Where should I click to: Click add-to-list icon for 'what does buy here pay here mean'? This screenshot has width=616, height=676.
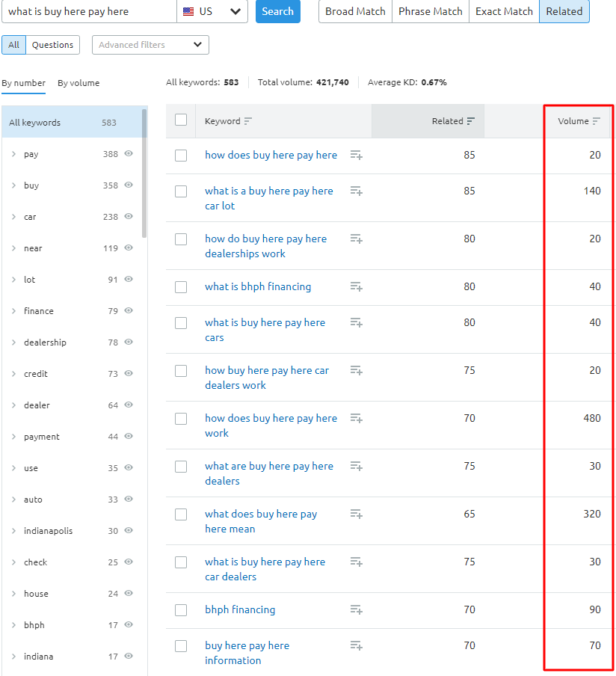click(x=357, y=514)
